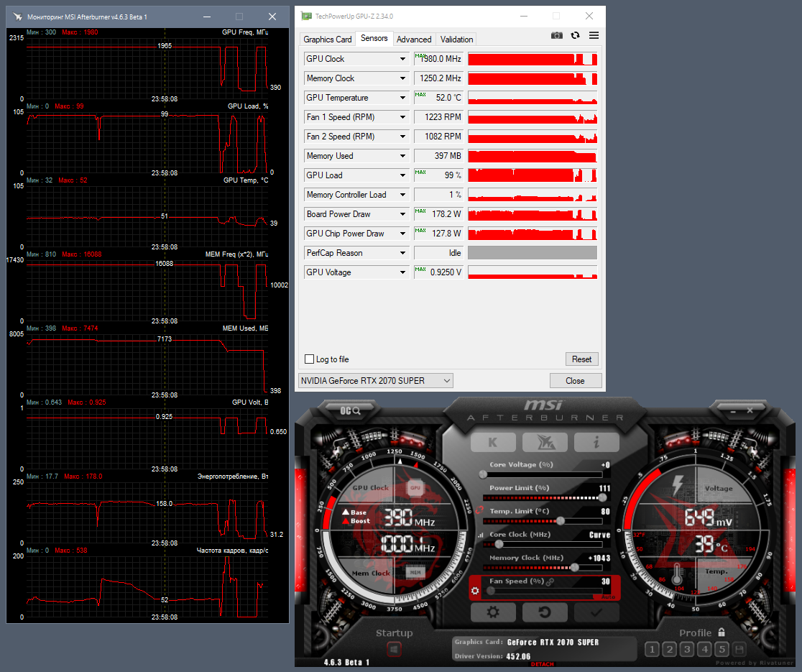The height and width of the screenshot is (672, 802).
Task: Click the fan speed sync link icon
Action: coord(550,582)
